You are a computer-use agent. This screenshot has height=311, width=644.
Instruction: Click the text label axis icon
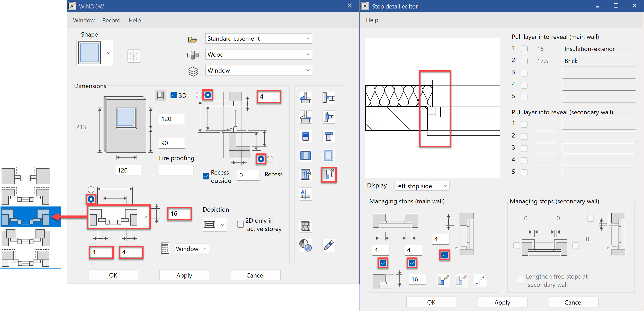pos(306,194)
